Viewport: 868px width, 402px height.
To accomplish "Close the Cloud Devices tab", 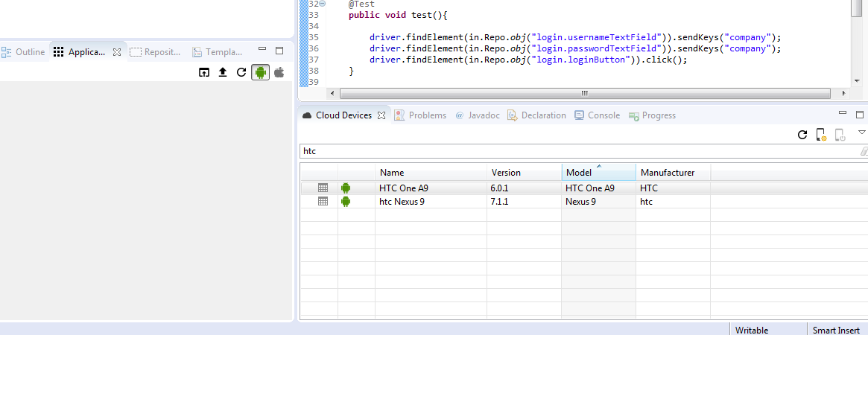I will point(381,115).
